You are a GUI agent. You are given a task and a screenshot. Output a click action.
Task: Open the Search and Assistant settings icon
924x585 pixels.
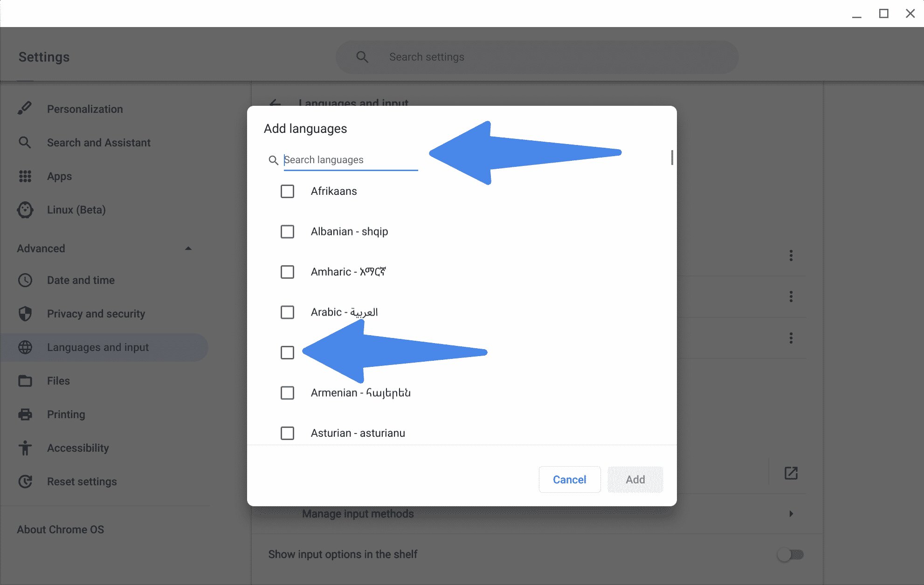[25, 142]
